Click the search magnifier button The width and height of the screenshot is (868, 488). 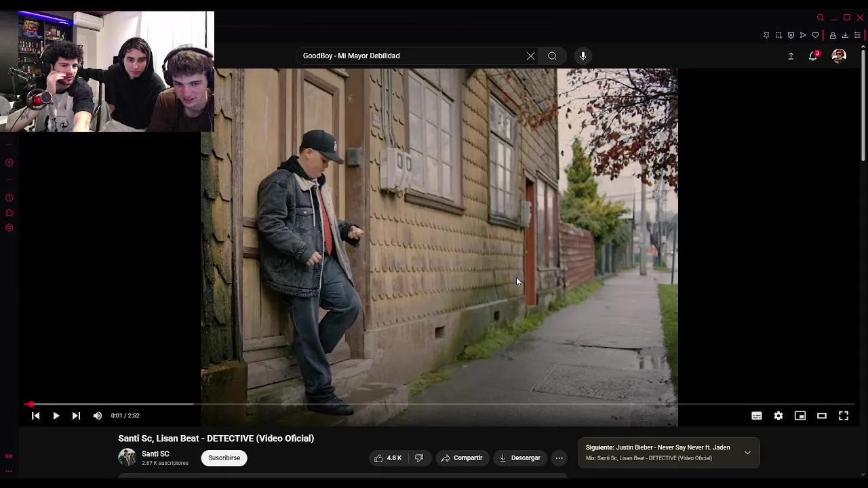pos(553,56)
